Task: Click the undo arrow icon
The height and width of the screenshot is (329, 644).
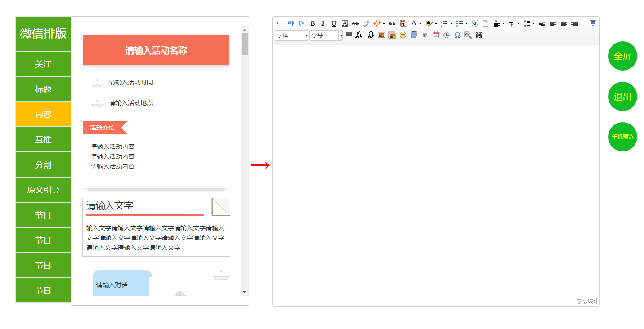Action: tap(291, 23)
